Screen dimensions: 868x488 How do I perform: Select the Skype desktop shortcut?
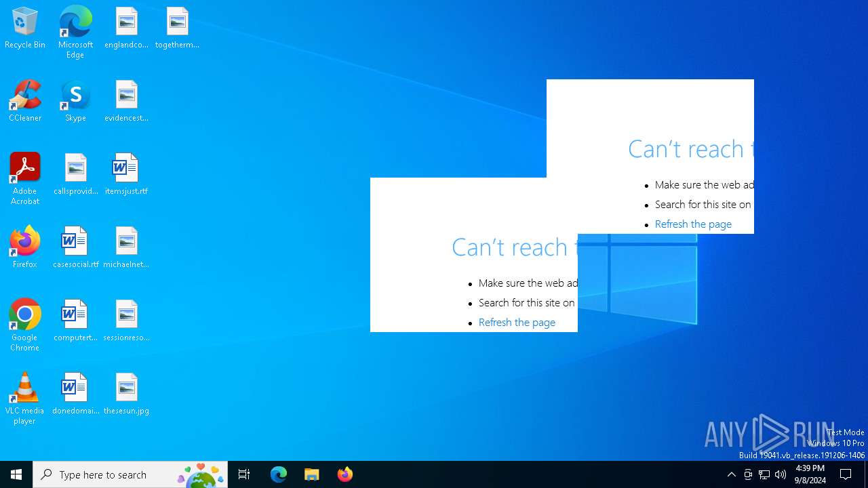click(x=75, y=102)
